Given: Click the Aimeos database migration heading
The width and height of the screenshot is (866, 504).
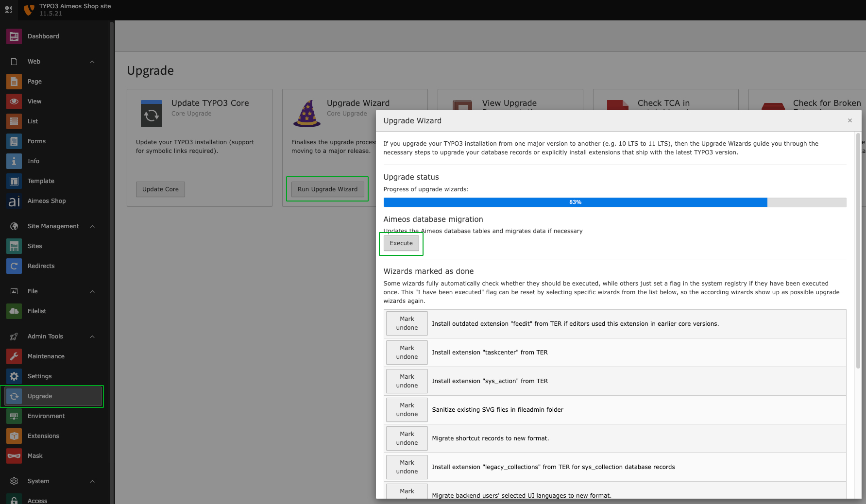Looking at the screenshot, I should (433, 219).
